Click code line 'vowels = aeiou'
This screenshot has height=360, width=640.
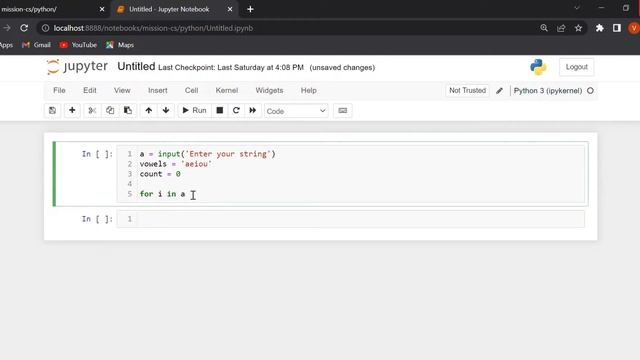click(176, 164)
